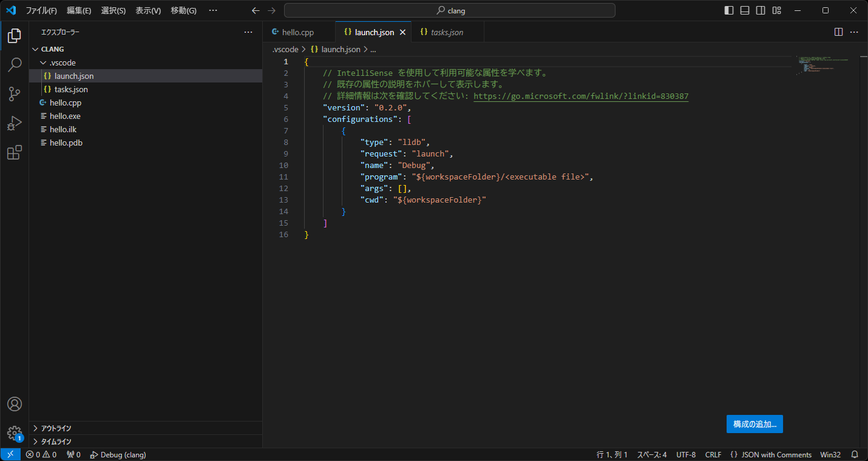
Task: Open the Search view icon
Action: click(14, 65)
